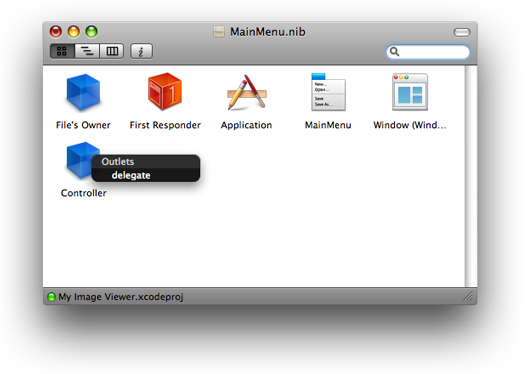This screenshot has height=374, width=528.
Task: Select the Window object icon
Action: point(410,92)
